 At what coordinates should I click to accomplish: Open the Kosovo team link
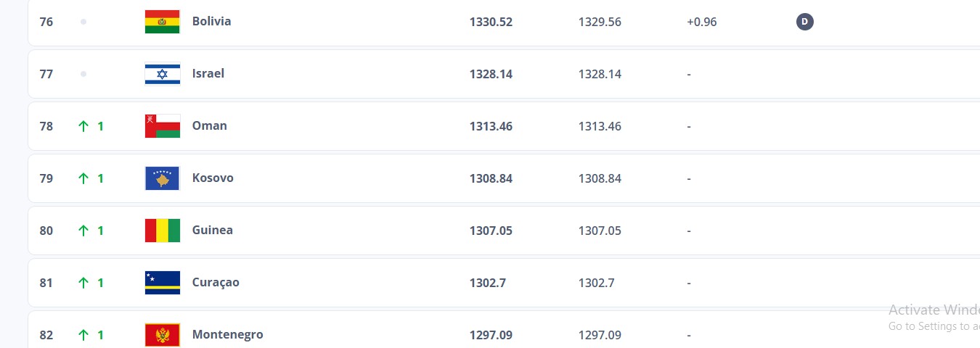213,178
